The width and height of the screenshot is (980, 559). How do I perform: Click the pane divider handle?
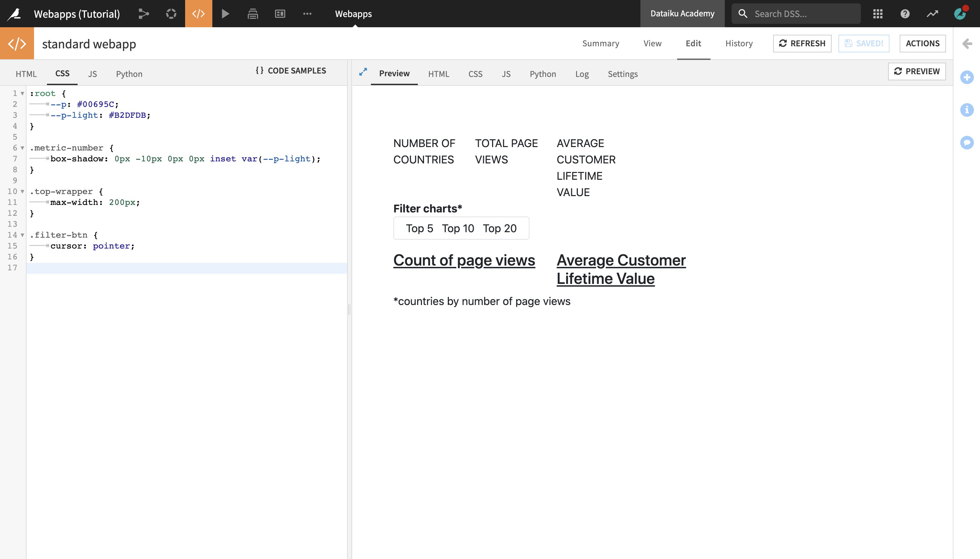coord(349,309)
